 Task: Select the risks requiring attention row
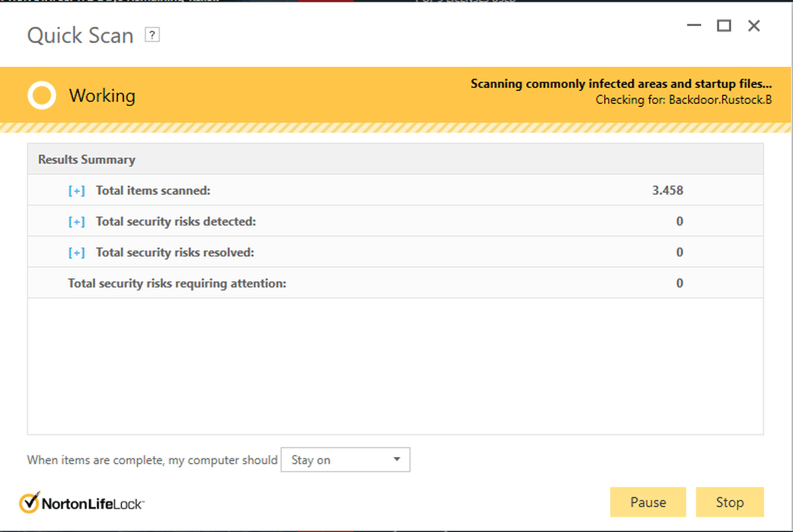tap(177, 283)
